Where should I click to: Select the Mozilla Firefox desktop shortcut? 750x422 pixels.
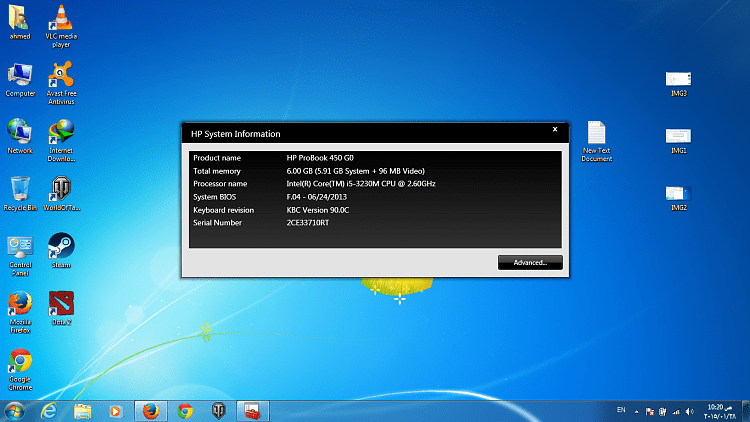20,312
